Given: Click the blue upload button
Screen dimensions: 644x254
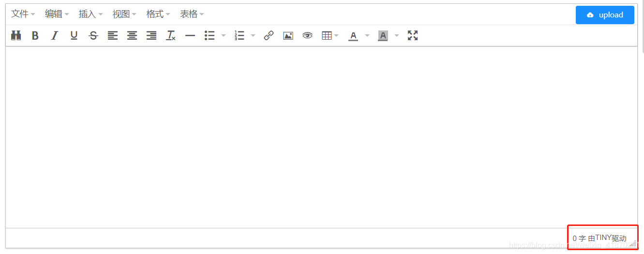Looking at the screenshot, I should [x=605, y=15].
